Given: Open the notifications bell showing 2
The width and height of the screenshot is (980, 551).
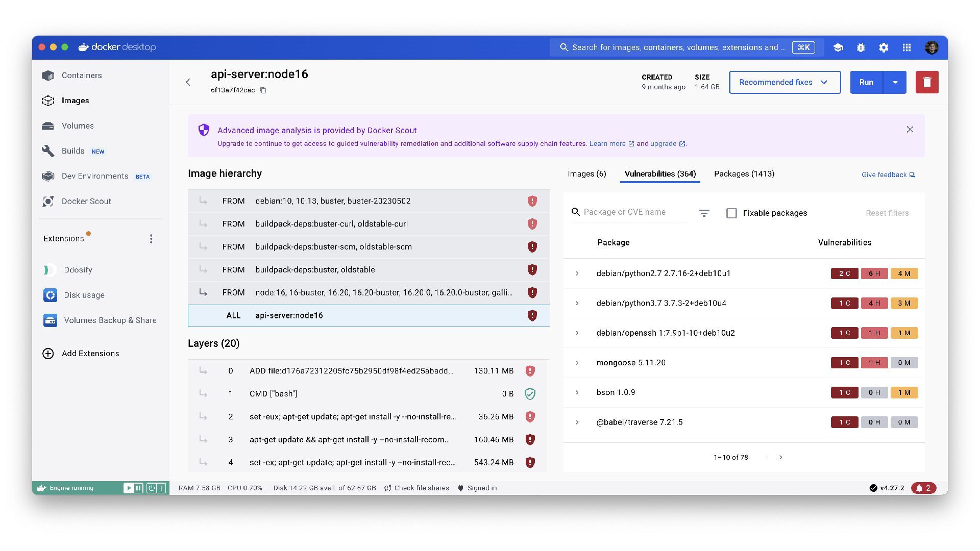Looking at the screenshot, I should (924, 488).
